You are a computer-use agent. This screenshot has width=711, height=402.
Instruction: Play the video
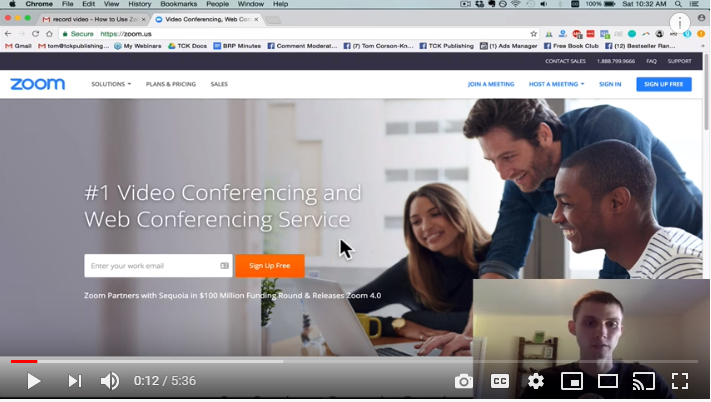pyautogui.click(x=34, y=381)
